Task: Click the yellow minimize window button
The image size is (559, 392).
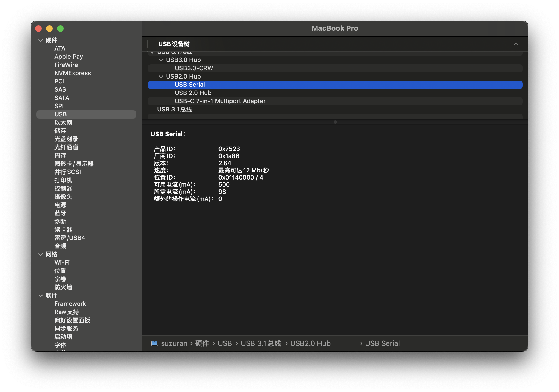Action: click(49, 29)
